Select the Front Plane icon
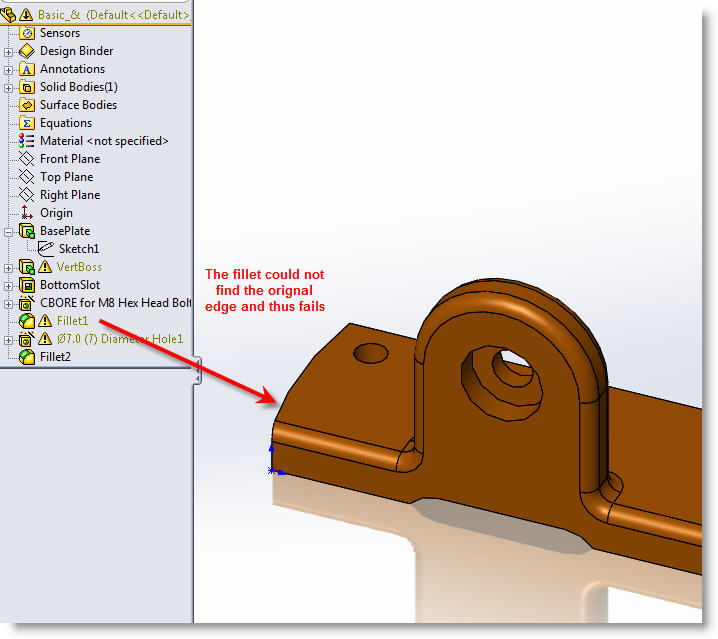 coord(28,159)
